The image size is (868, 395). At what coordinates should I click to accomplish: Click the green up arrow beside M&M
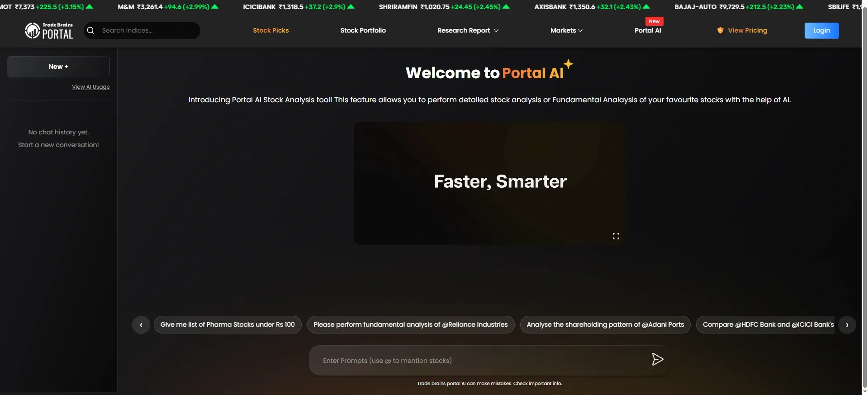click(215, 7)
